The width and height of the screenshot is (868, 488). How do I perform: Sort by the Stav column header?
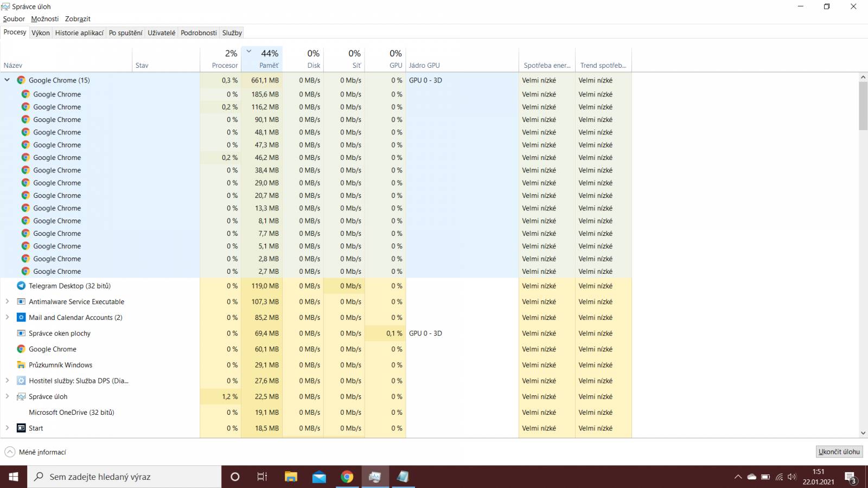coord(166,60)
